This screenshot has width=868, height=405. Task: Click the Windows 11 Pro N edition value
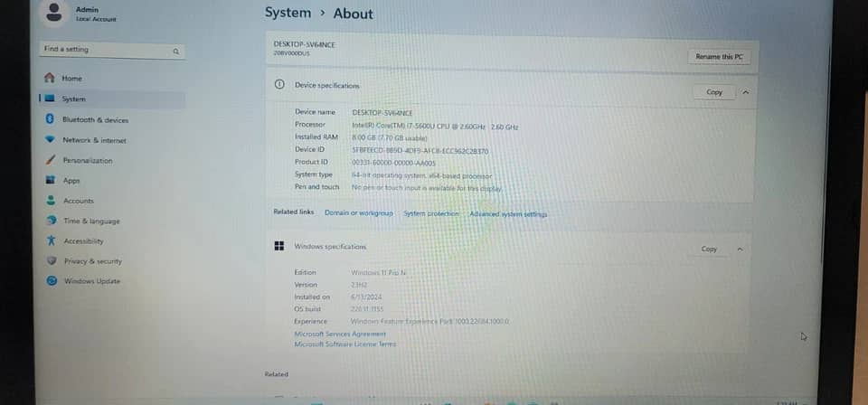(378, 272)
